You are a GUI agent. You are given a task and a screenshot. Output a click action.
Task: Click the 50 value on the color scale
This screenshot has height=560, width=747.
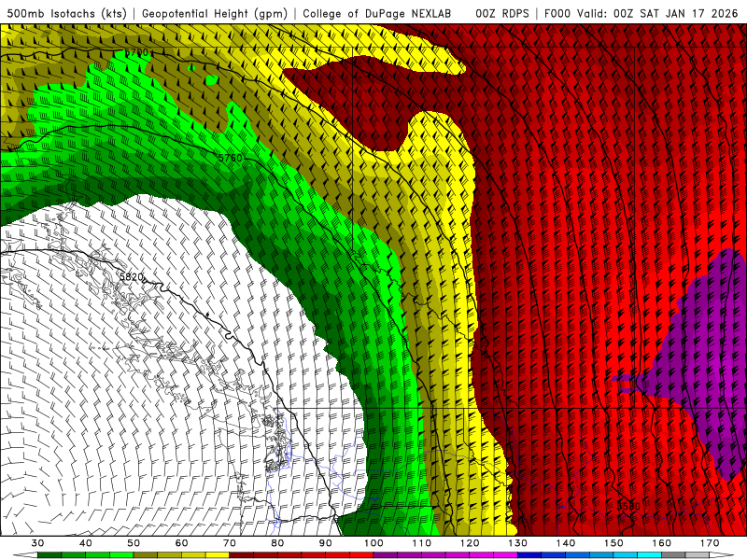[134, 543]
